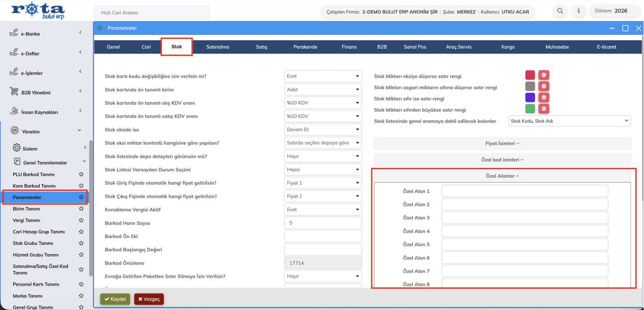The width and height of the screenshot is (644, 310).
Task: Pick the purple zero-stock row color swatch
Action: (530, 98)
